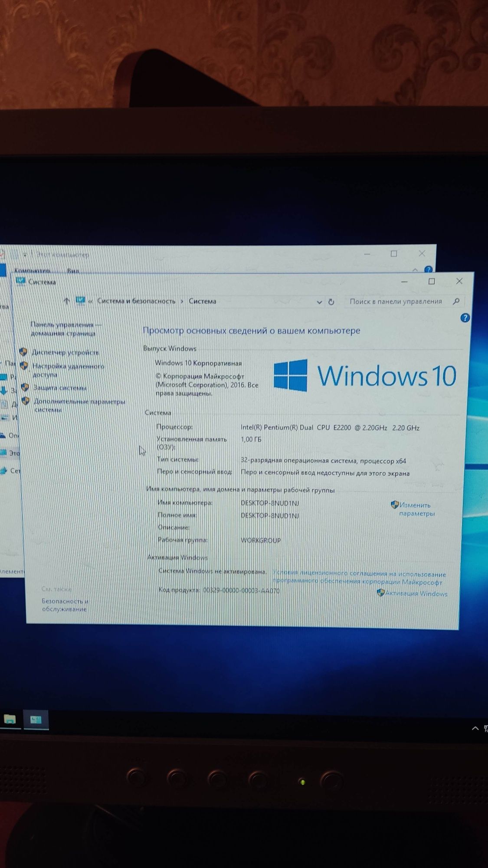The width and height of the screenshot is (488, 868).
Task: Click the refresh button beside the address bar
Action: pyautogui.click(x=331, y=302)
